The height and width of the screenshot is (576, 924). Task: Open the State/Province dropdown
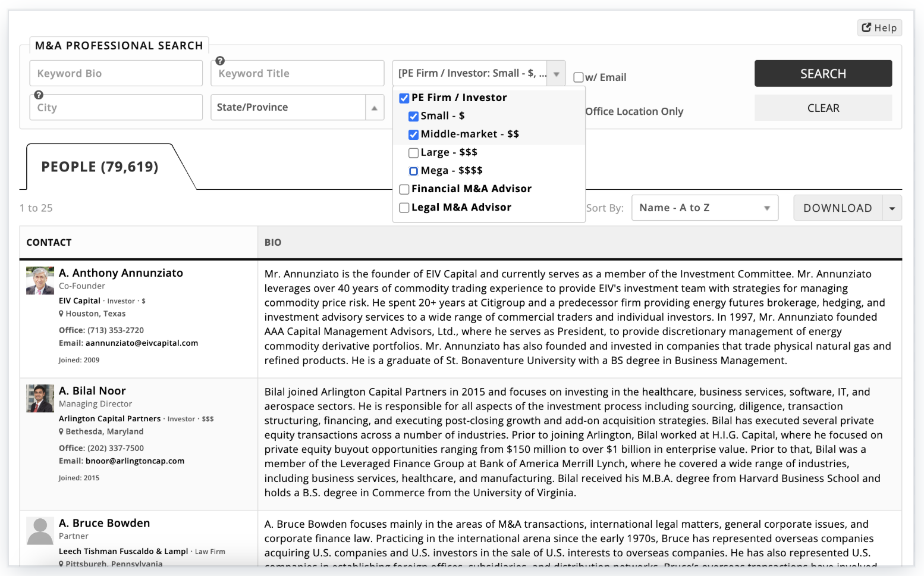374,108
